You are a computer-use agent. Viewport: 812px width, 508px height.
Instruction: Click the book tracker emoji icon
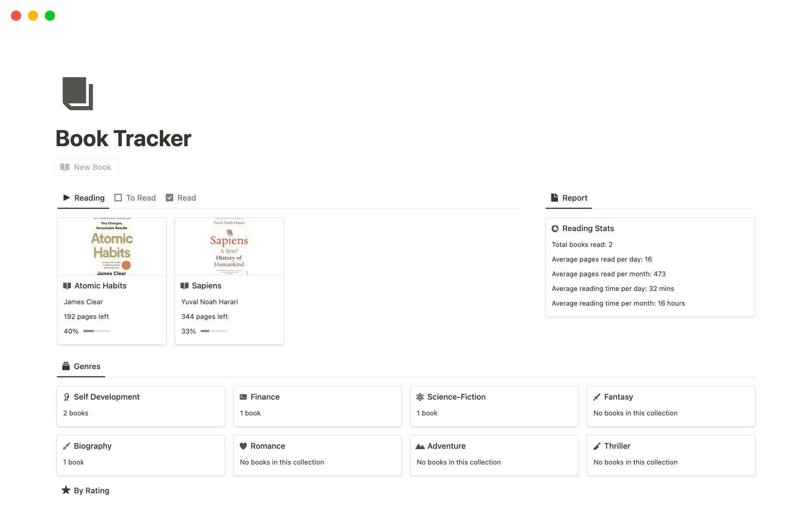pos(78,93)
